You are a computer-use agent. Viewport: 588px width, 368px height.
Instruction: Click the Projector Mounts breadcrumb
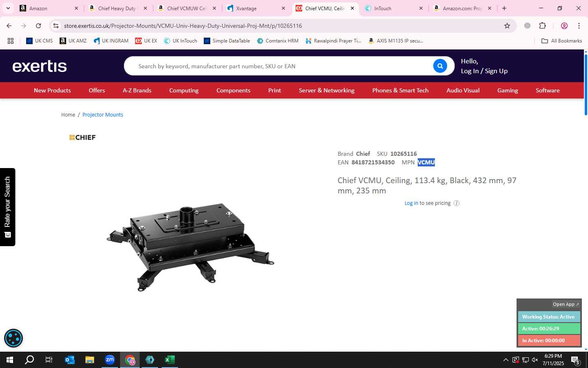103,115
